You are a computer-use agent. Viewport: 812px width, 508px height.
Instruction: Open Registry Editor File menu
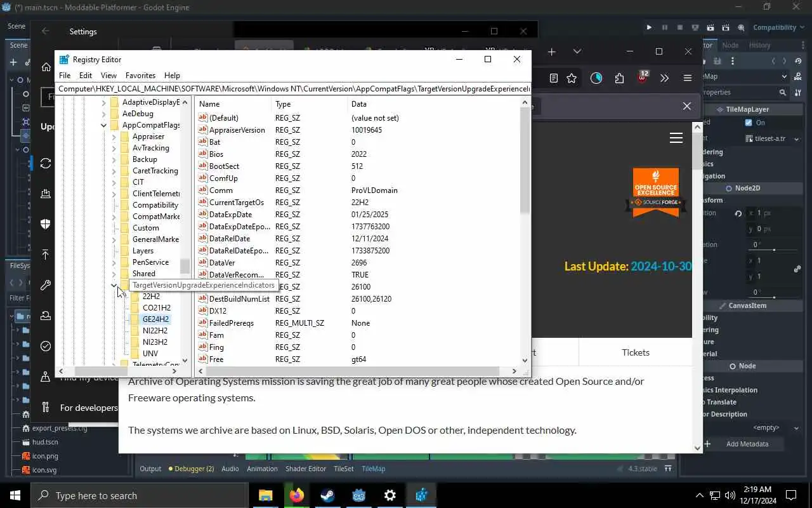click(x=65, y=75)
